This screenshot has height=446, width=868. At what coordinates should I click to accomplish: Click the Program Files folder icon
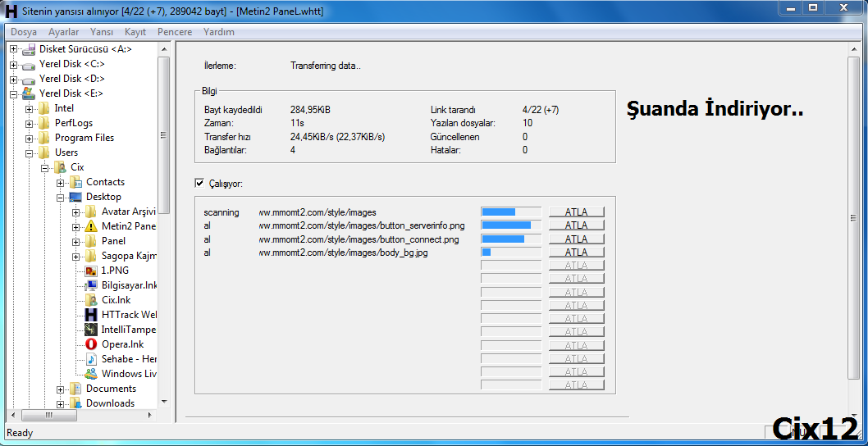[x=44, y=138]
